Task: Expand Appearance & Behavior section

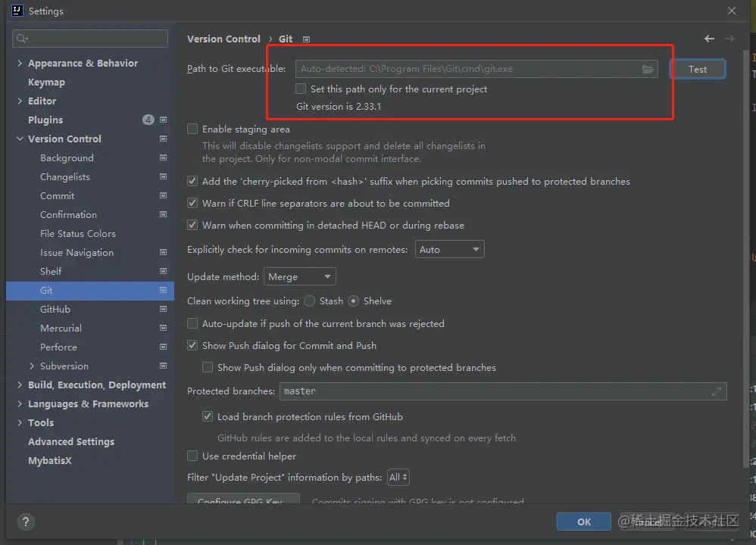Action: [x=20, y=63]
